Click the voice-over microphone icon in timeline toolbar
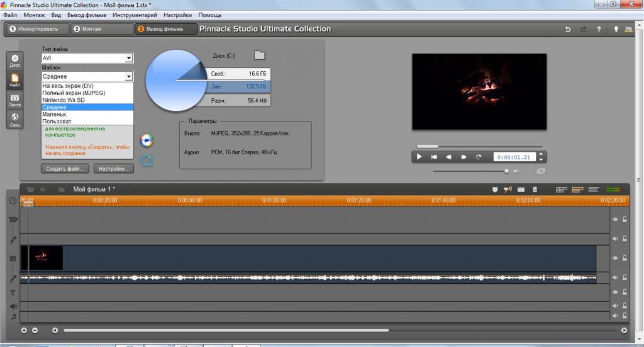The image size is (644, 347). (x=508, y=190)
